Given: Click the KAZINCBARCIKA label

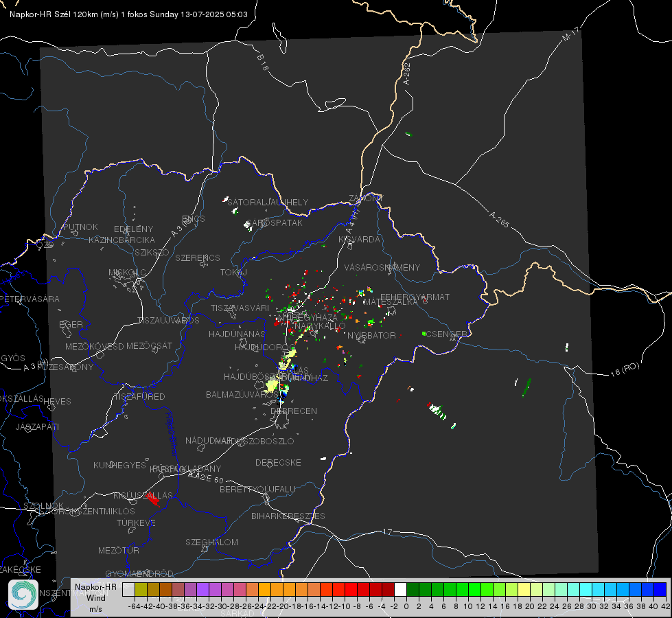Looking at the screenshot, I should pos(121,240).
